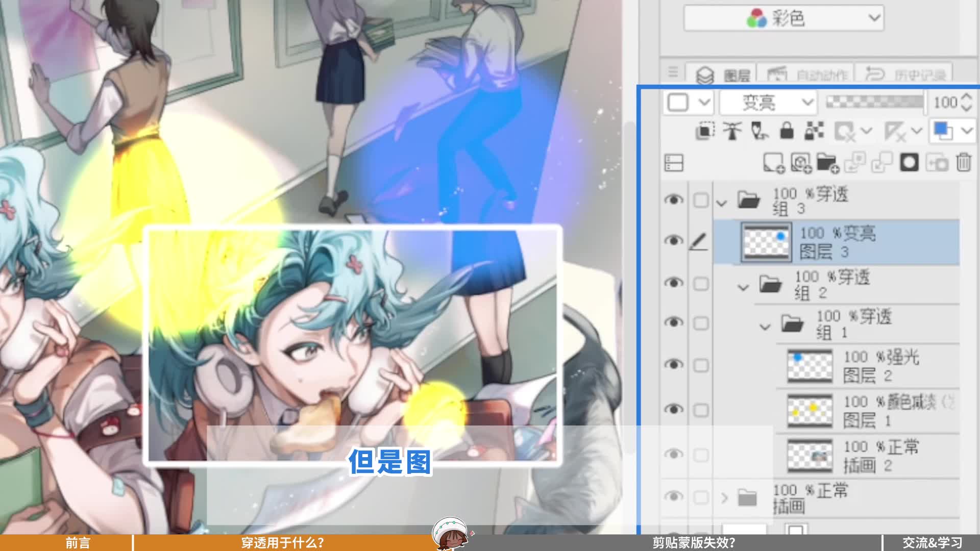Tick the checkbox beside 图层 2

click(x=701, y=365)
